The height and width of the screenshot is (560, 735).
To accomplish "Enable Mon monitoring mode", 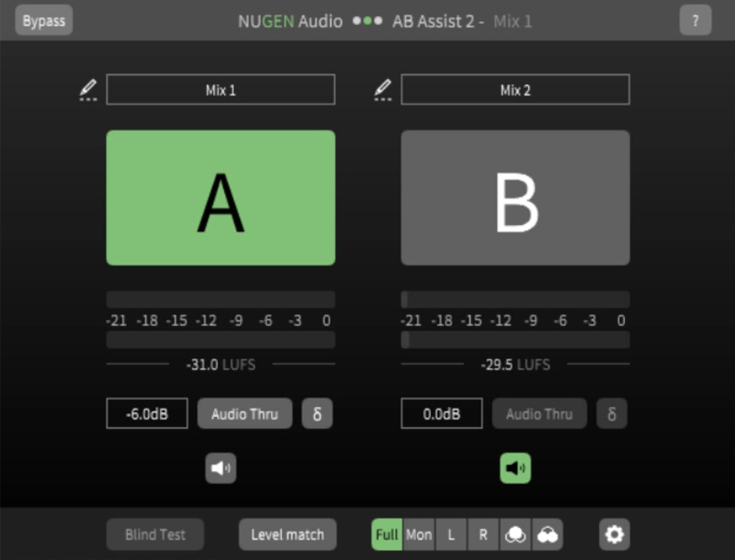I will [x=419, y=533].
